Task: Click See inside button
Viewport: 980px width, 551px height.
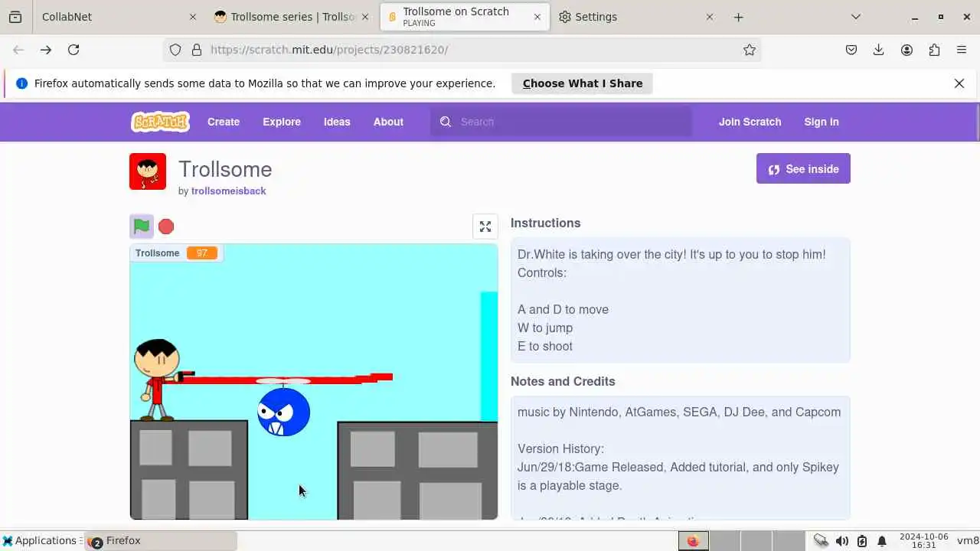Action: (x=803, y=168)
